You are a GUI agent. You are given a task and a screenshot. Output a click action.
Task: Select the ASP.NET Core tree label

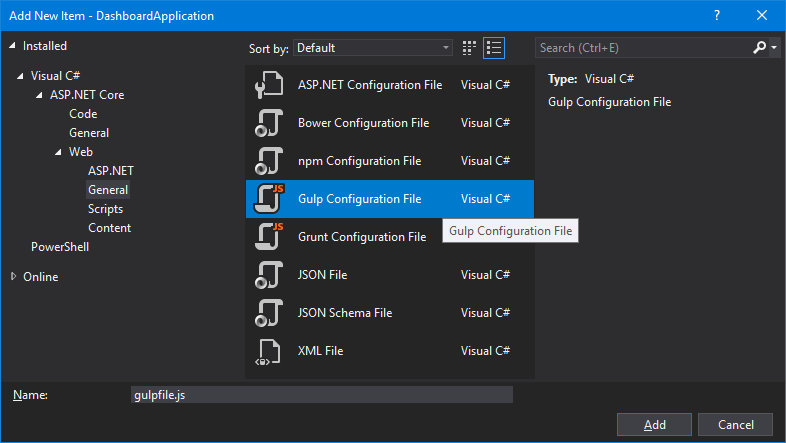tap(87, 95)
